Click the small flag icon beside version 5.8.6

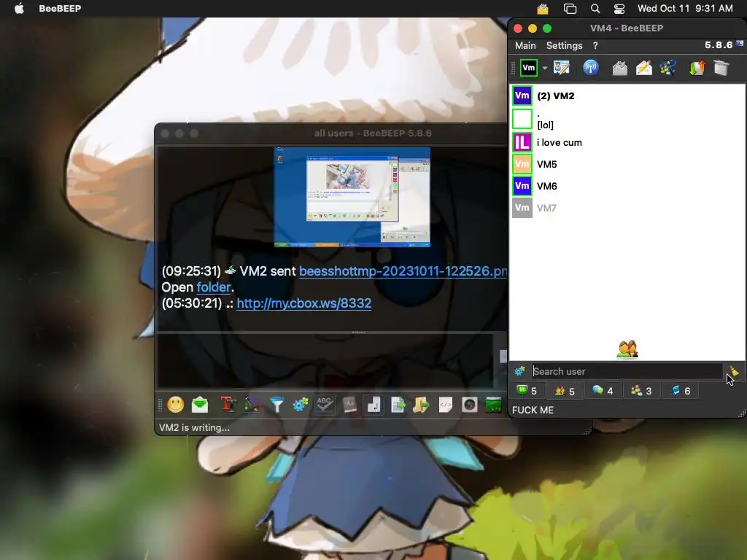pyautogui.click(x=740, y=44)
